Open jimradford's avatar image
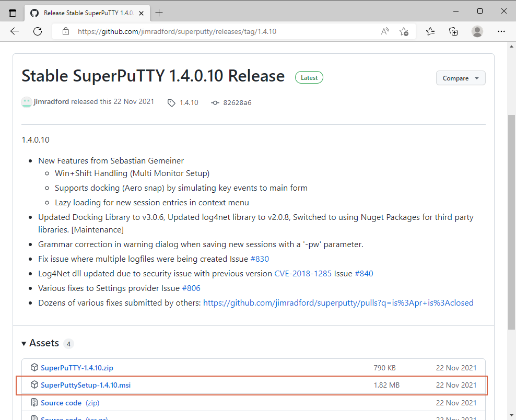 click(x=26, y=102)
